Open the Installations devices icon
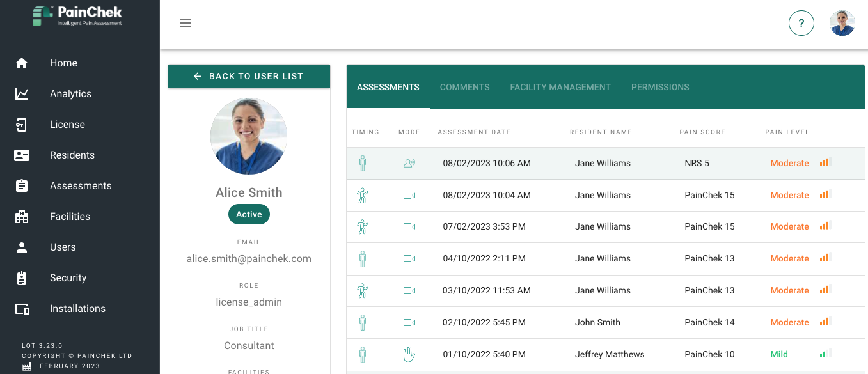The image size is (868, 374). coord(22,309)
